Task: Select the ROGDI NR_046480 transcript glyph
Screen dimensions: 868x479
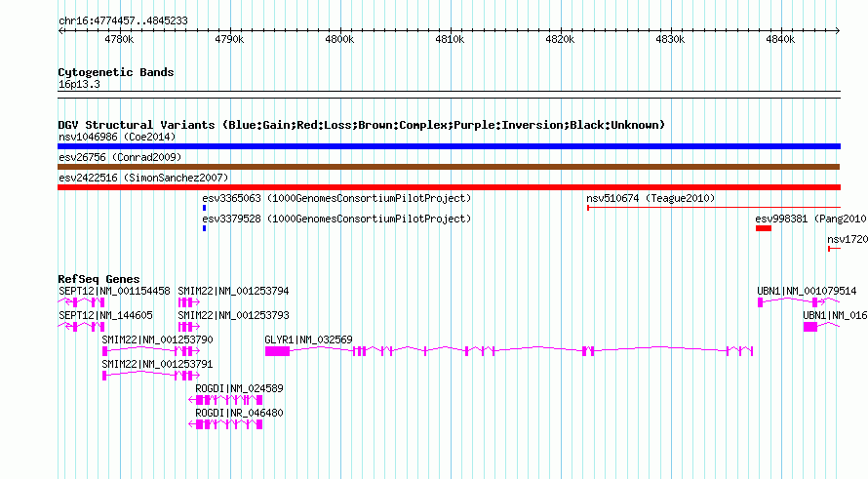Action: (225, 424)
